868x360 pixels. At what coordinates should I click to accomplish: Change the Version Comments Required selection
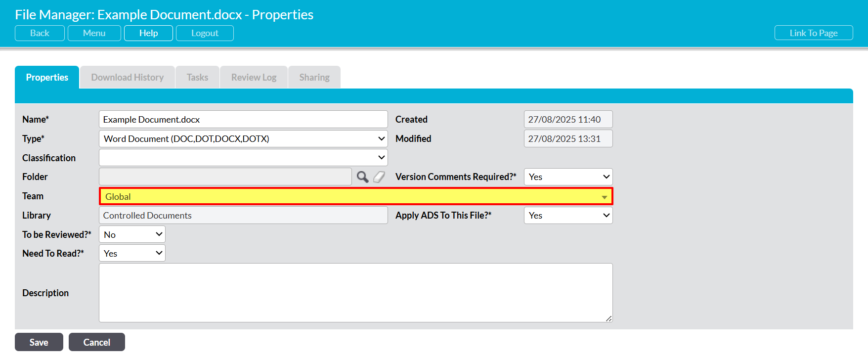click(x=568, y=177)
